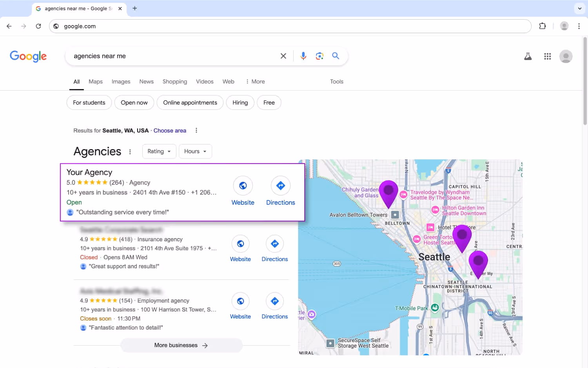Apply the 'Hiring' filter chip

click(240, 103)
